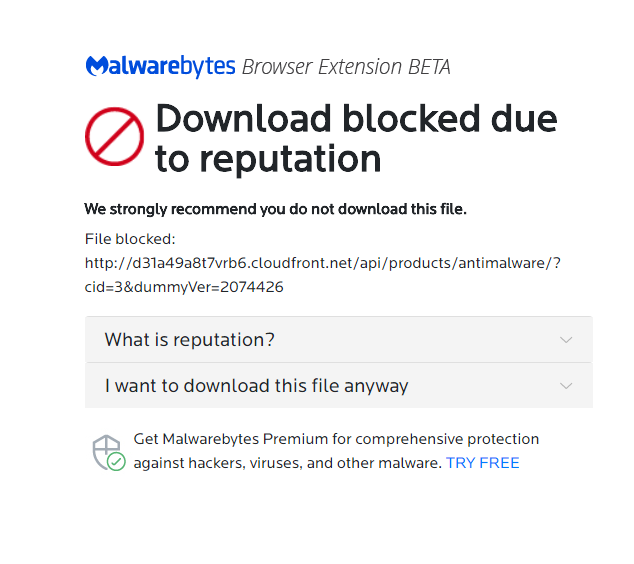The width and height of the screenshot is (634, 564).
Task: Click the 'Get Malwarebytes Premium' promo text
Action: [336, 439]
